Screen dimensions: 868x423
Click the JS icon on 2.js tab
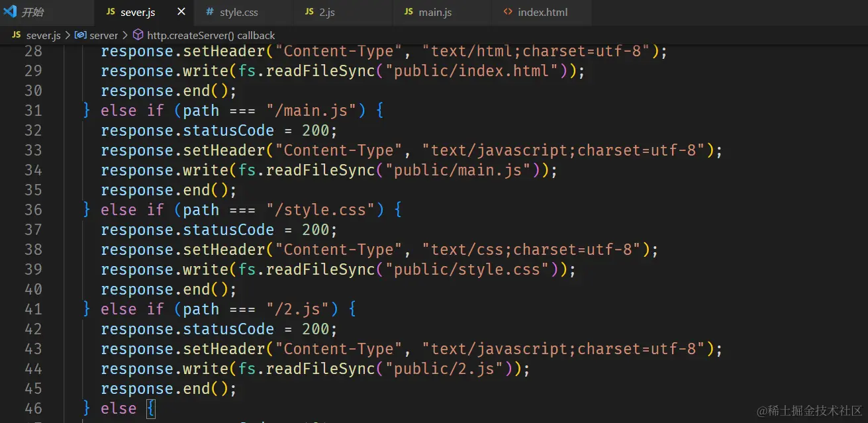coord(309,12)
